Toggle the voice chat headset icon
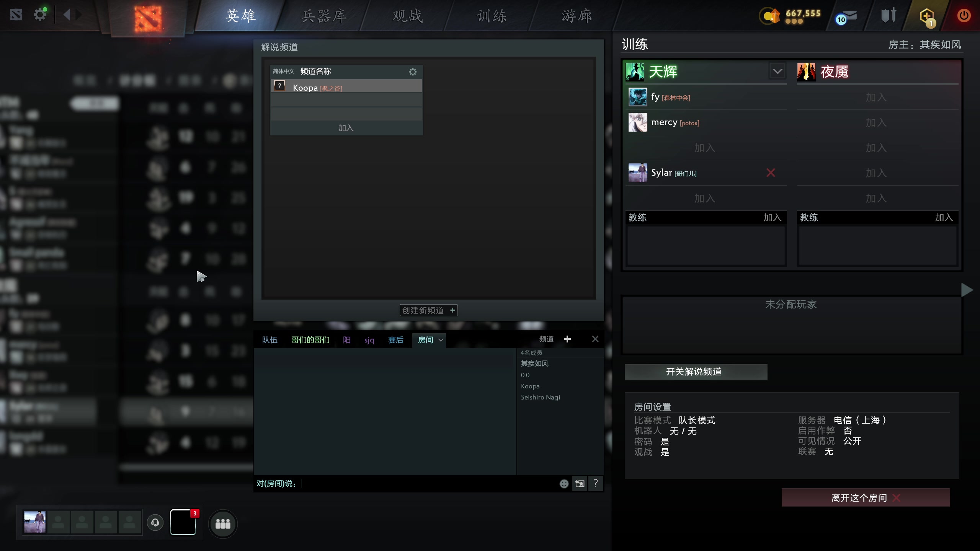 tap(155, 523)
